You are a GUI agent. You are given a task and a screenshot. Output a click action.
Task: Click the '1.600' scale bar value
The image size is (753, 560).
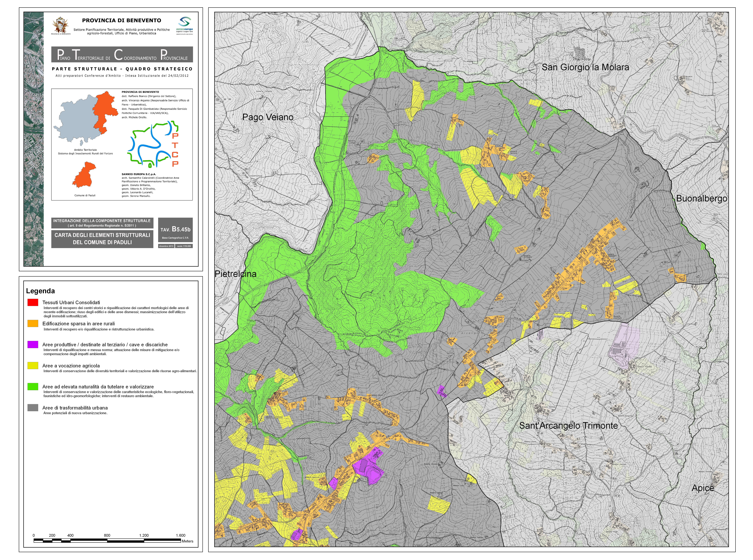point(181,535)
